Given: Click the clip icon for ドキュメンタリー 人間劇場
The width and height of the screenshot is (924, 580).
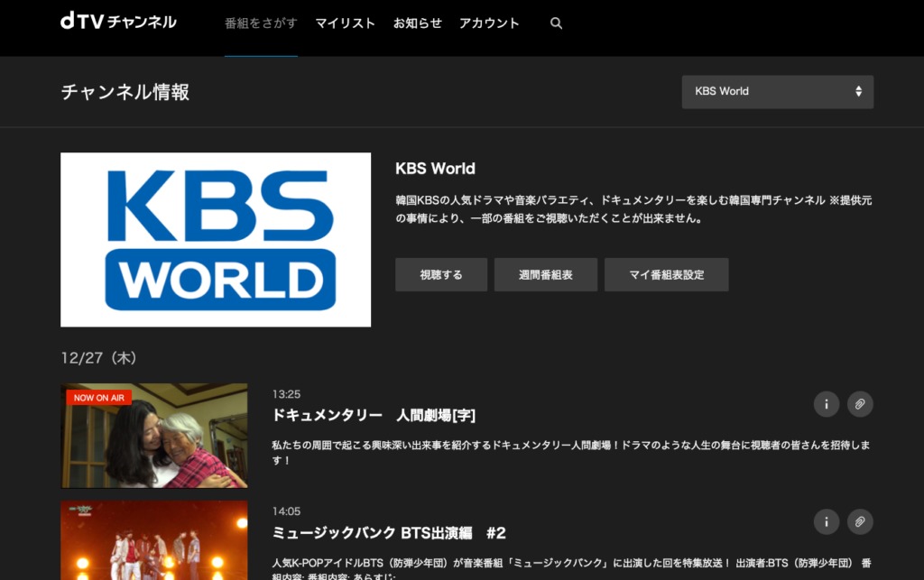Looking at the screenshot, I should tap(860, 404).
